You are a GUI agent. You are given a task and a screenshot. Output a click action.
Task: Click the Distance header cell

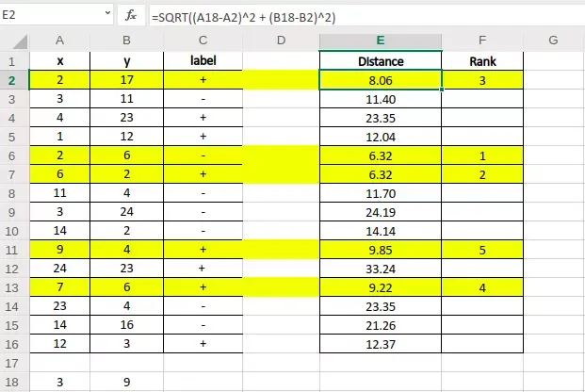381,61
